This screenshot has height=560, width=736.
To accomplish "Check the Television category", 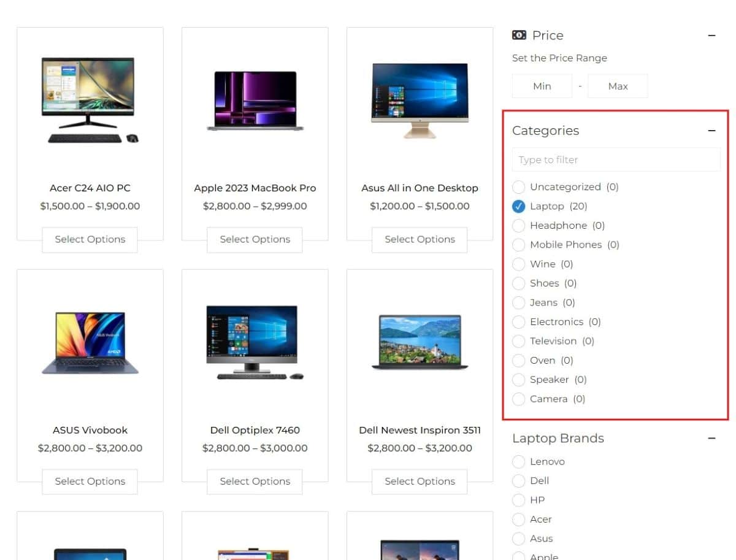I will (x=519, y=341).
